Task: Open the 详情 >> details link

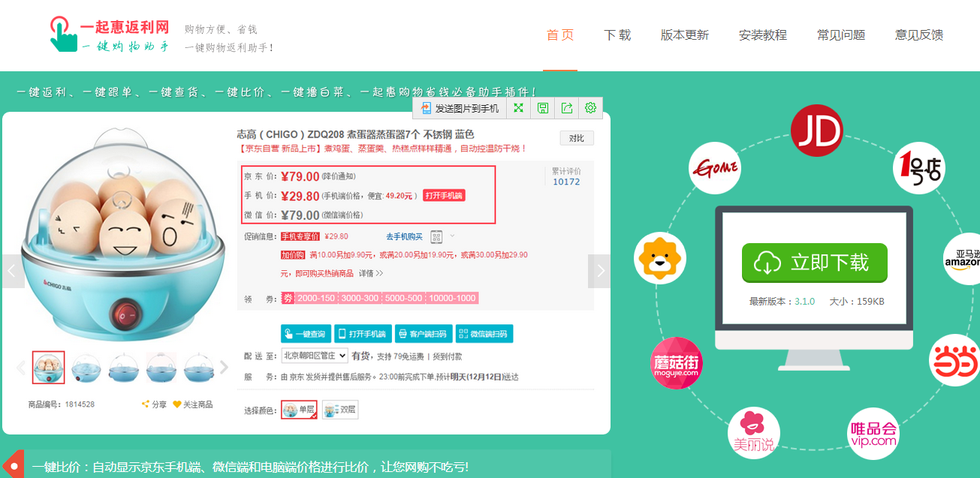Action: point(371,273)
